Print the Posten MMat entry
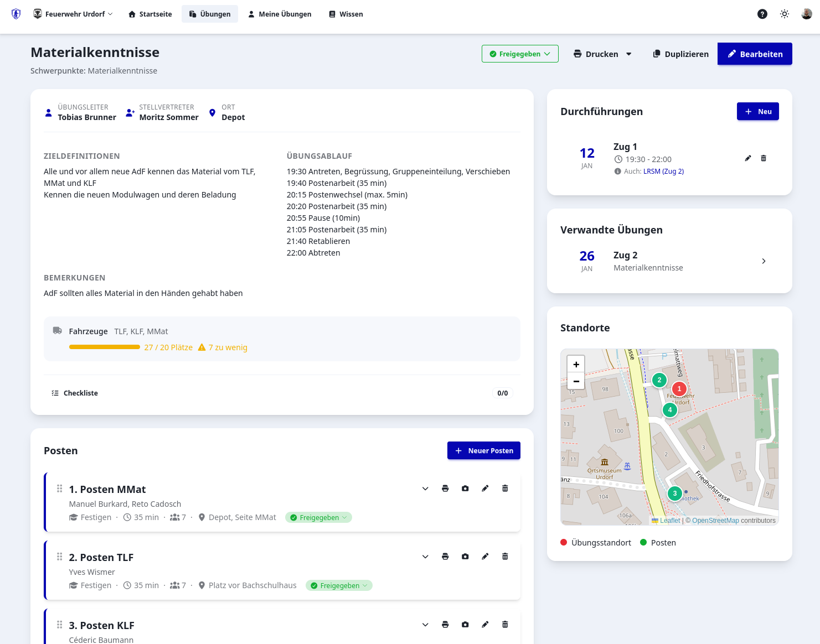 tap(445, 489)
